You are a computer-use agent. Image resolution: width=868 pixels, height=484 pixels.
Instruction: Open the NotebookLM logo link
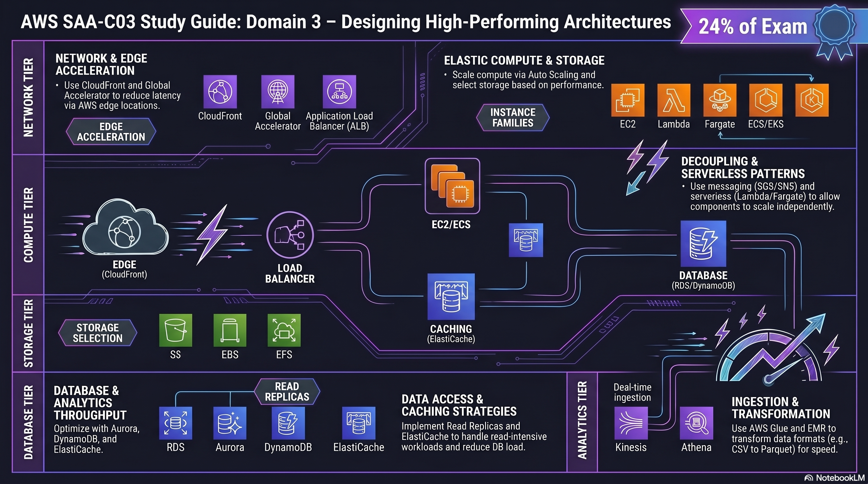[x=834, y=478]
